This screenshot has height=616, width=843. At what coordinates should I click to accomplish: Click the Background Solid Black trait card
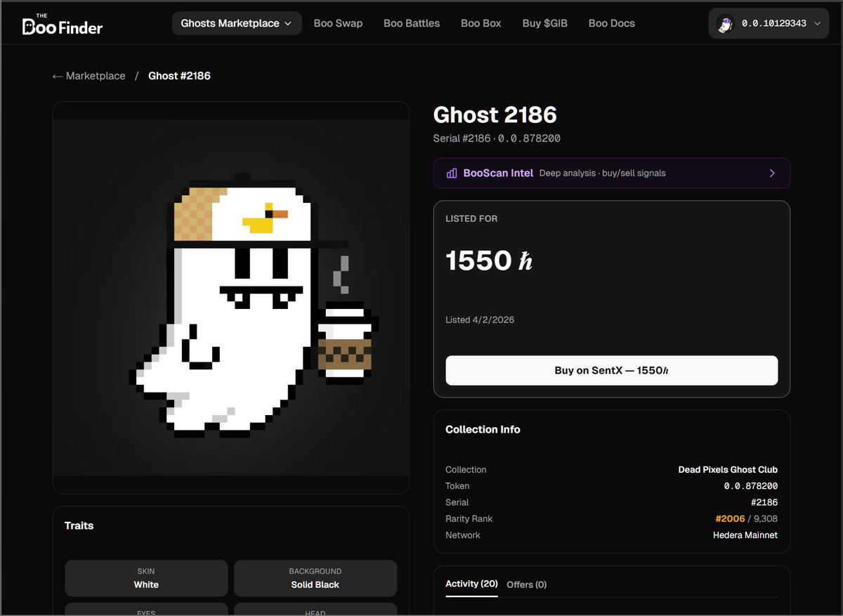(x=315, y=578)
